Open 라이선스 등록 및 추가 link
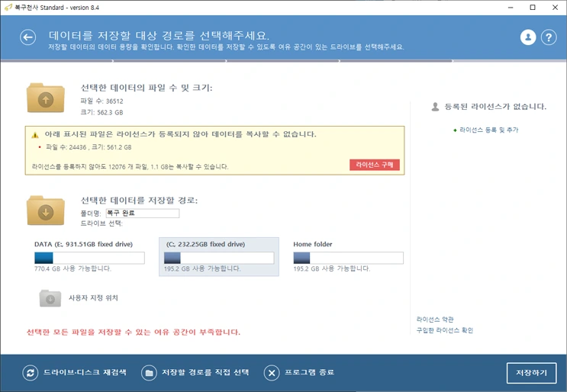567x392 pixels. 488,130
